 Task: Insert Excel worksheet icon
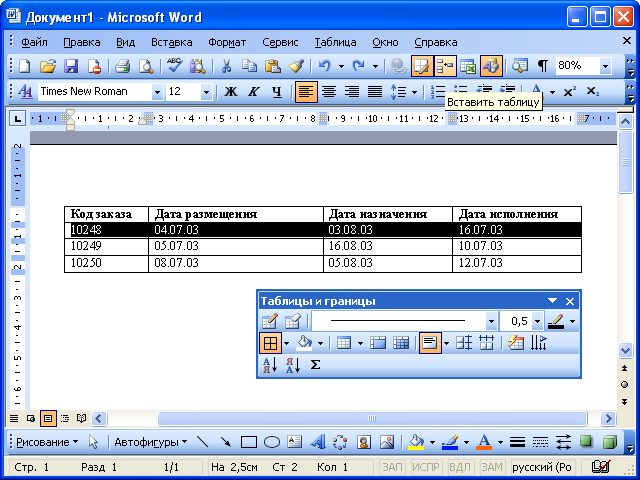click(468, 66)
